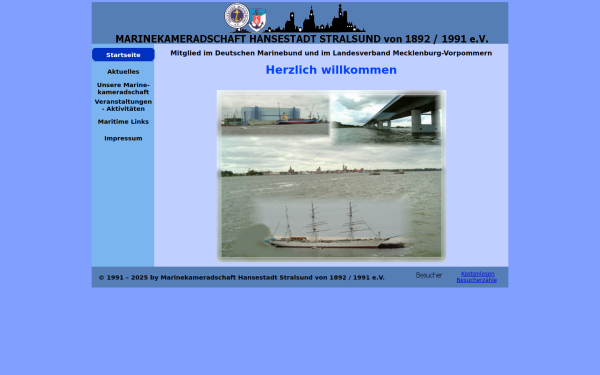The width and height of the screenshot is (600, 375).
Task: Click the round Deutscher Marinebund anchor emblem
Action: (x=237, y=16)
